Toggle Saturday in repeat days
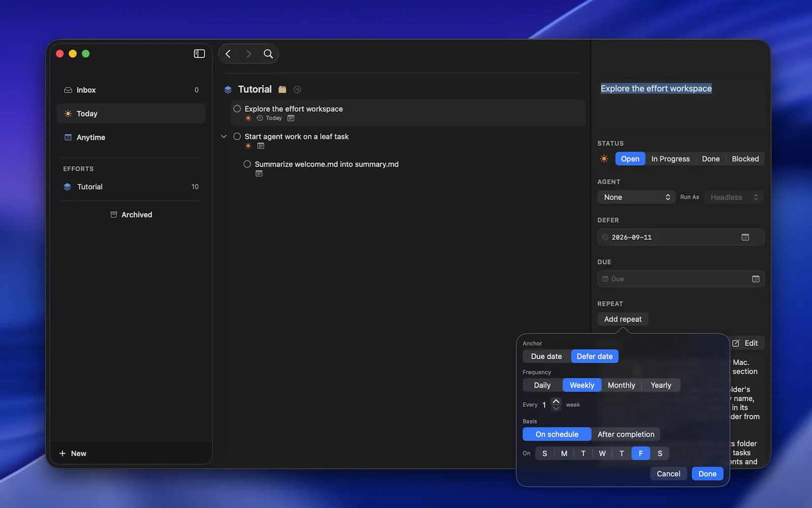This screenshot has width=812, height=508. click(660, 454)
